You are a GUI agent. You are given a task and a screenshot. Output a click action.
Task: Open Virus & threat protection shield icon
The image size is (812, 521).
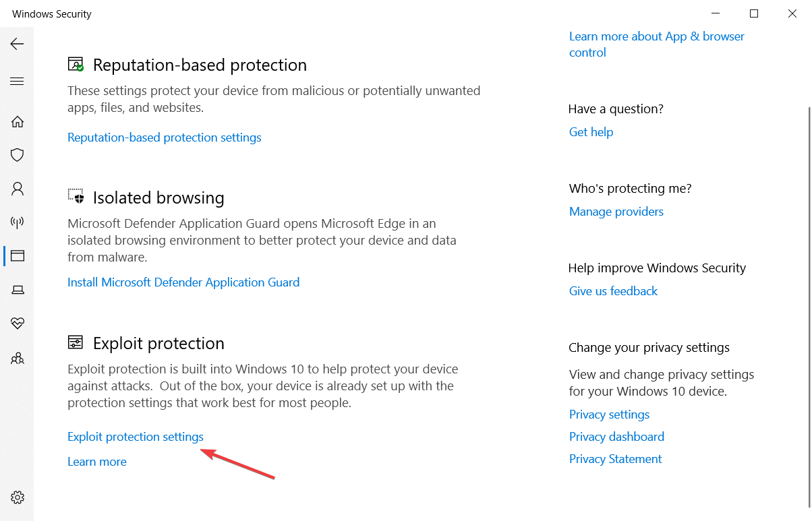pos(18,155)
